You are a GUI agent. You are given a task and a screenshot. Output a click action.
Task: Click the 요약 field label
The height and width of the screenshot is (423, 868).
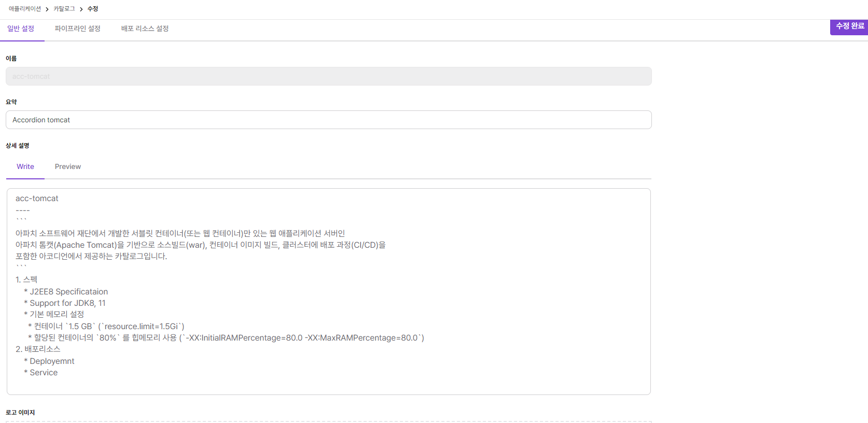point(11,102)
